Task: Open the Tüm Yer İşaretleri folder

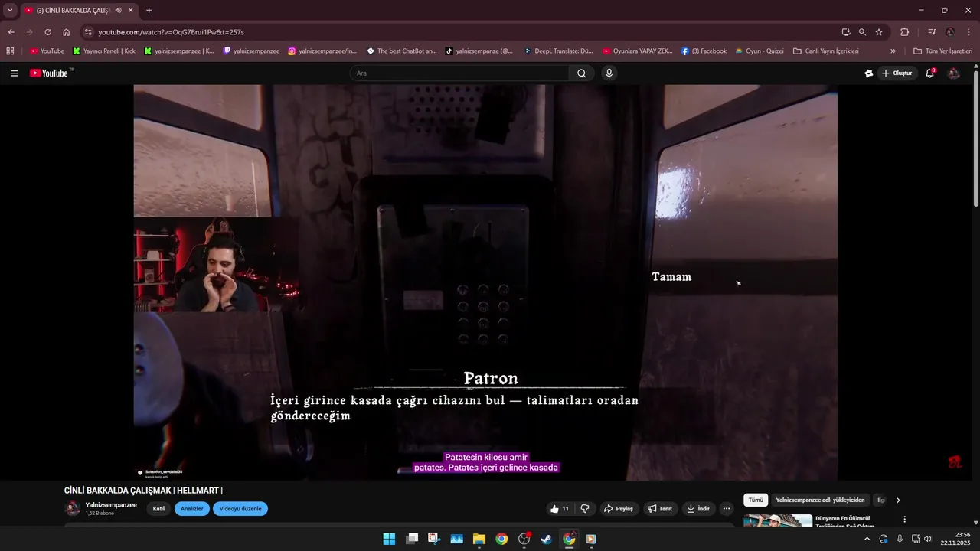Action: pyautogui.click(x=942, y=51)
